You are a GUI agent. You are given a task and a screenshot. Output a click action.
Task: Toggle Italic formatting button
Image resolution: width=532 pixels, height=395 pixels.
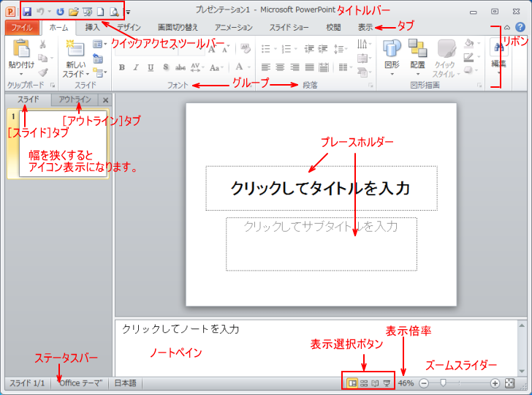136,67
